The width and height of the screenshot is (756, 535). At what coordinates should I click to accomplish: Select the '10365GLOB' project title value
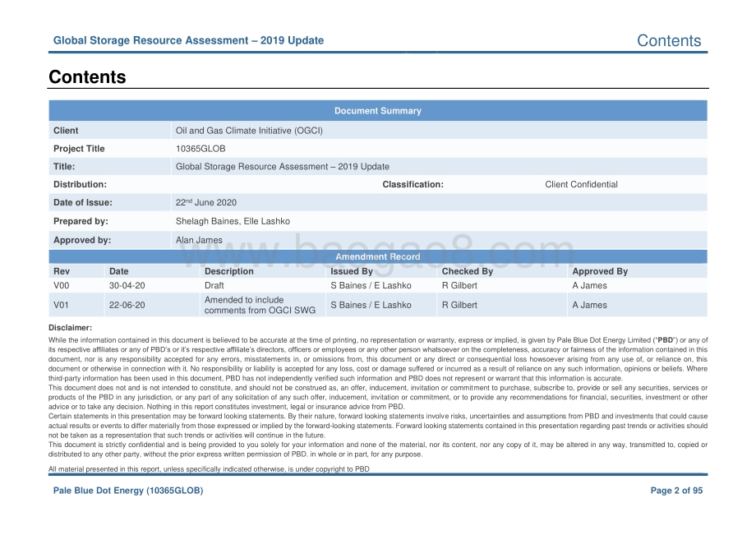201,149
